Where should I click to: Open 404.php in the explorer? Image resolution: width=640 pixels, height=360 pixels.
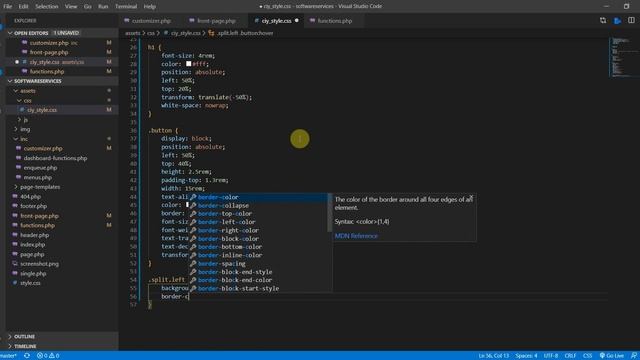pos(30,197)
